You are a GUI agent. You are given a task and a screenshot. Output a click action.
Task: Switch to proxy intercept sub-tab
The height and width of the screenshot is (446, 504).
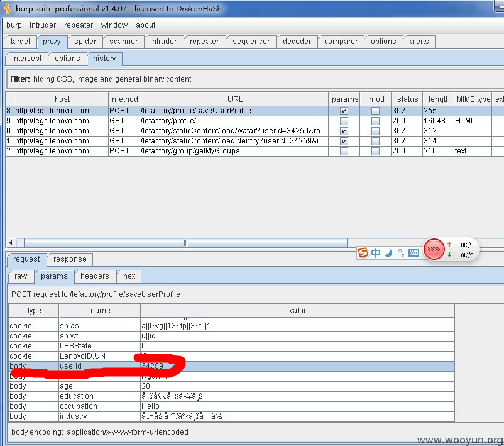pyautogui.click(x=26, y=59)
